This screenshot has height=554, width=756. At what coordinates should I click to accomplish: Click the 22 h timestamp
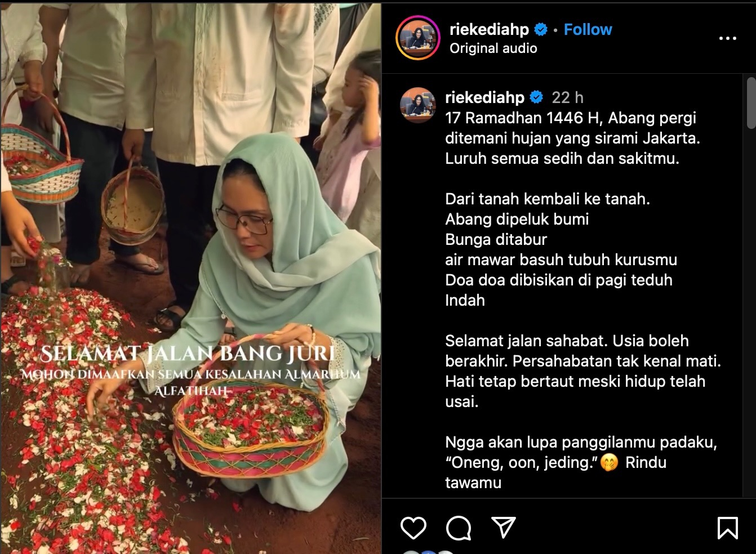pyautogui.click(x=567, y=97)
